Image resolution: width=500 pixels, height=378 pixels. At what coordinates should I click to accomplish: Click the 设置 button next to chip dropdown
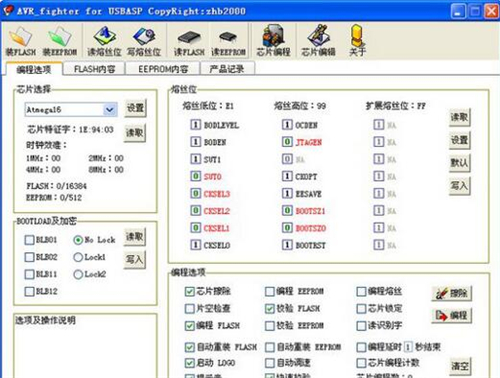[x=135, y=108]
